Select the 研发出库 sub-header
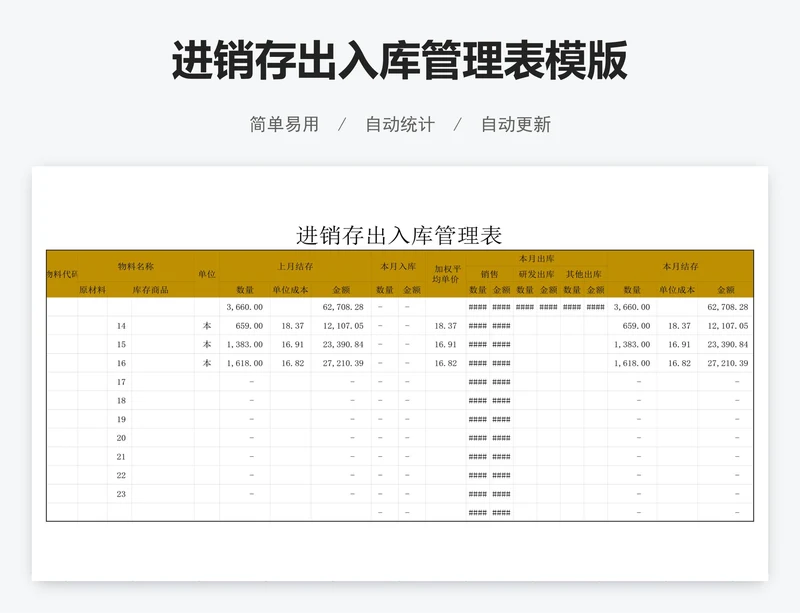 coord(536,274)
